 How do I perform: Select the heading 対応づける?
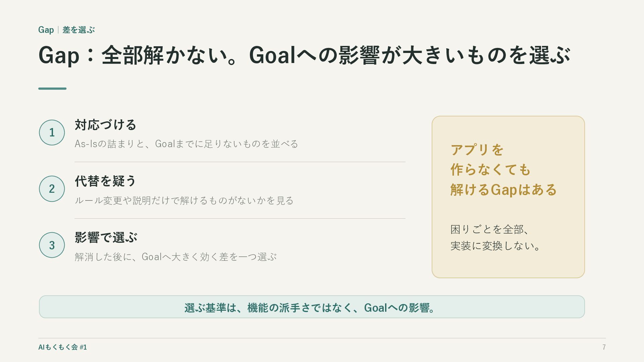coord(105,125)
